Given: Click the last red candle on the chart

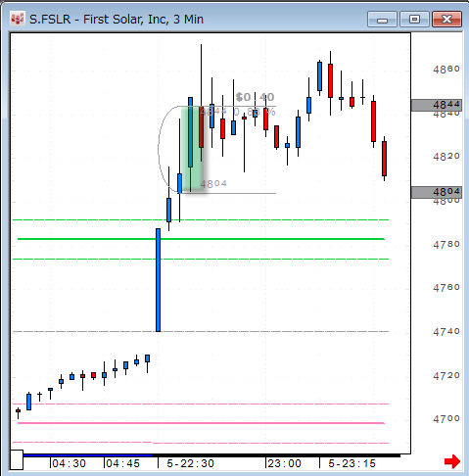Looking at the screenshot, I should click(x=385, y=159).
